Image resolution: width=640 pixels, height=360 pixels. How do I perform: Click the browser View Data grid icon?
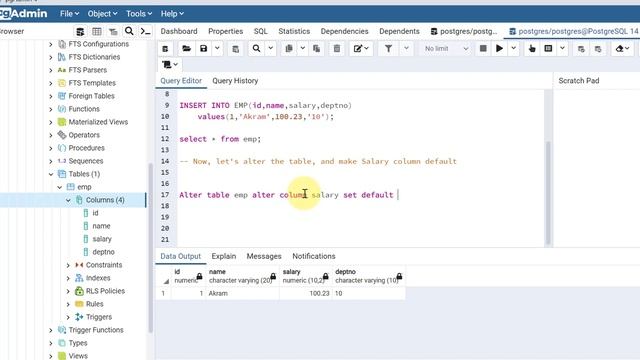(97, 31)
